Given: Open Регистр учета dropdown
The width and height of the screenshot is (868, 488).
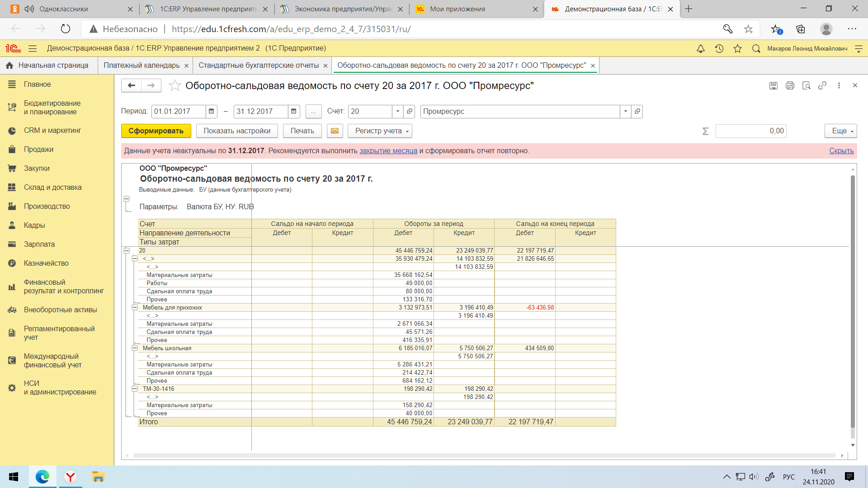Looking at the screenshot, I should pos(380,131).
